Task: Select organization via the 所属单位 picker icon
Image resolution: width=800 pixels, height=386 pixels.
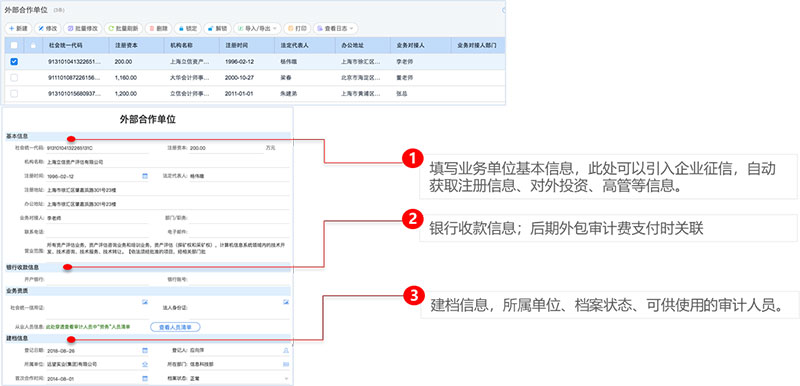Action: click(144, 364)
